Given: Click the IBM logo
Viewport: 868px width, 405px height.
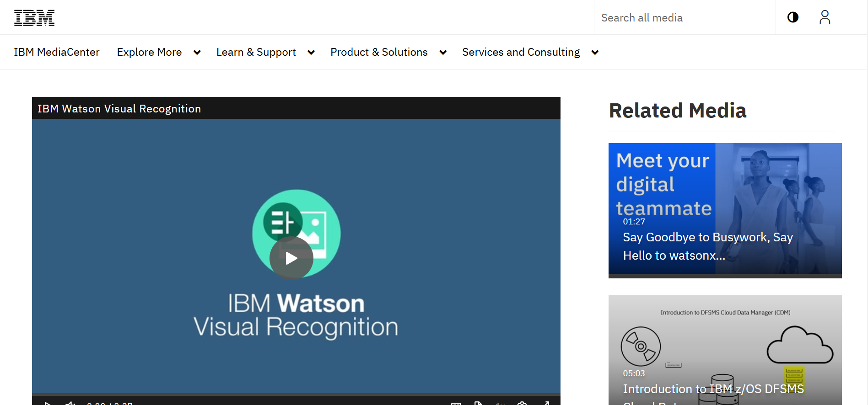Looking at the screenshot, I should pyautogui.click(x=34, y=18).
